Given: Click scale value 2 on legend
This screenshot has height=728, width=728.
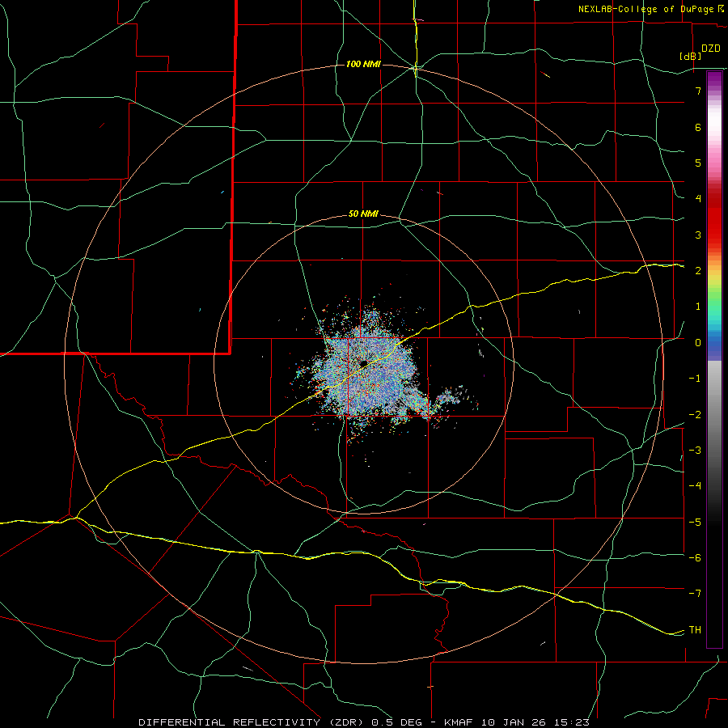Looking at the screenshot, I should (698, 271).
